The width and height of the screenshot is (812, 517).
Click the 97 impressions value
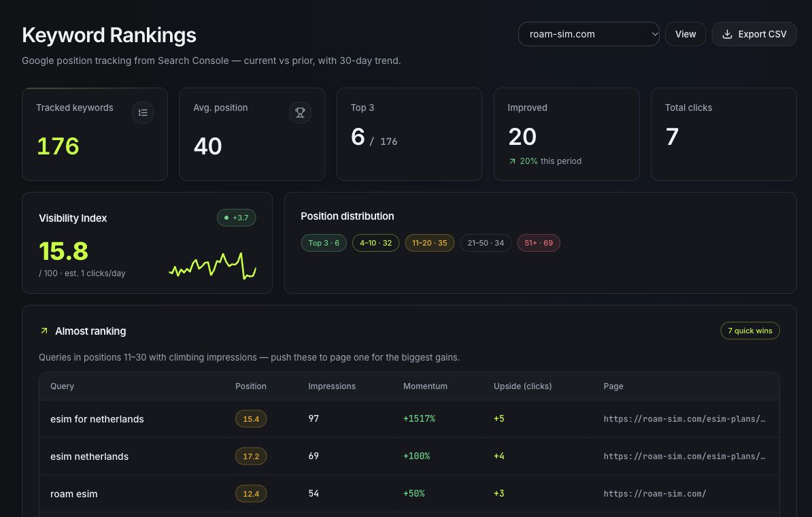[x=314, y=418]
